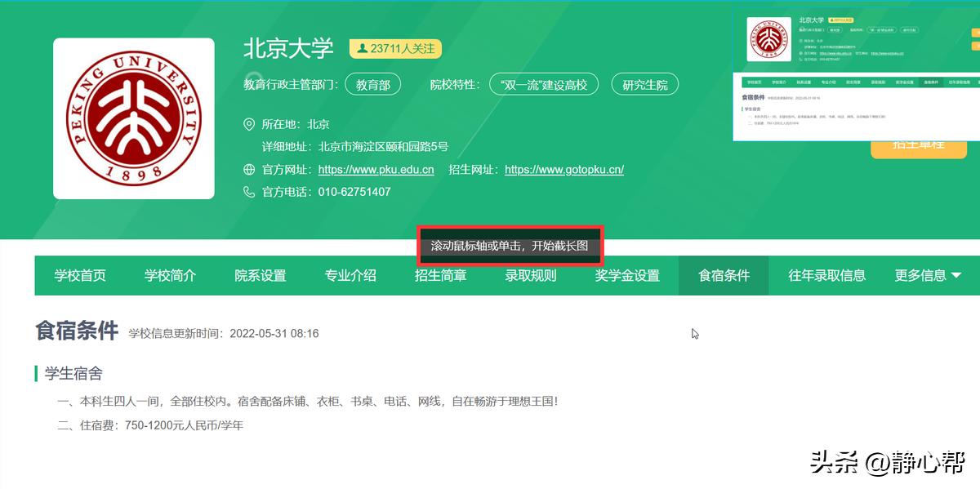Click the 研究生院 badge button
Image resolution: width=980 pixels, height=489 pixels.
click(x=644, y=83)
